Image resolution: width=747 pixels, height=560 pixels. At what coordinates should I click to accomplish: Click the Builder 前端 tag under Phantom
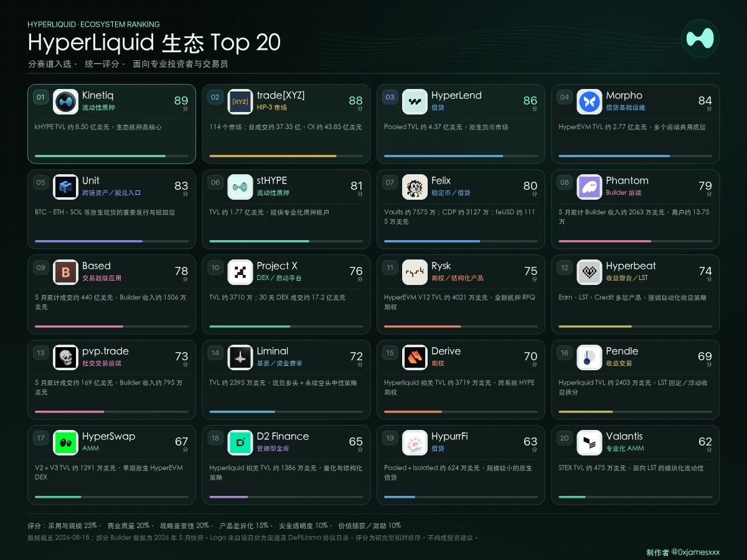[624, 193]
